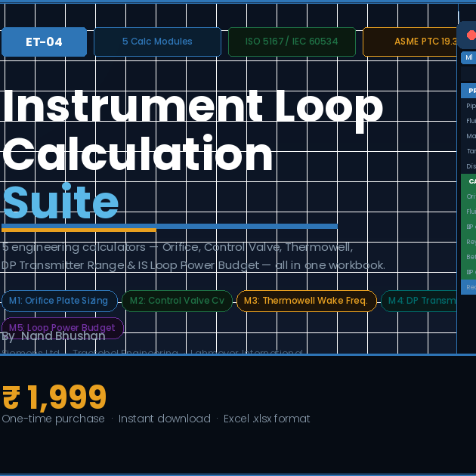Select the M1 tab in the preview panel
Image resolution: width=476 pixels, height=476 pixels.
click(x=468, y=57)
